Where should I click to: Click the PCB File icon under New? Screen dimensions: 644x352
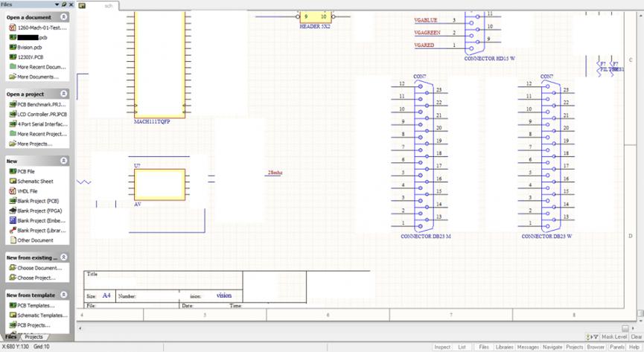pyautogui.click(x=13, y=171)
